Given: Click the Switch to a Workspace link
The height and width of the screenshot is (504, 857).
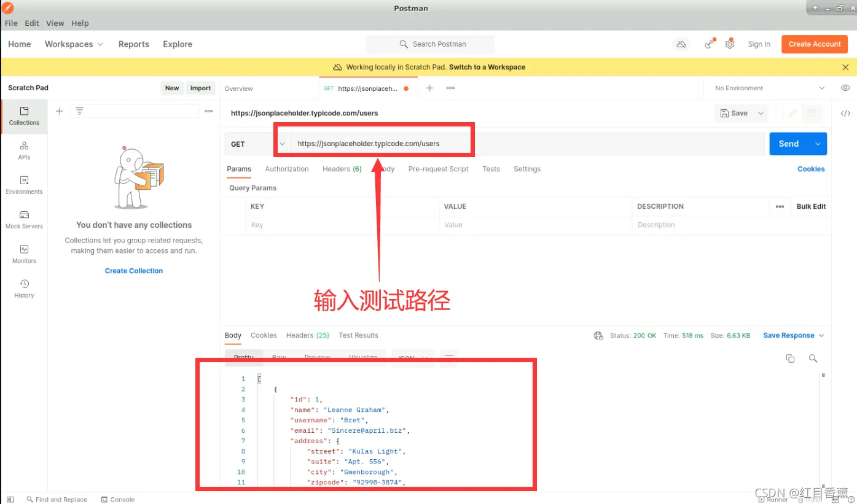Looking at the screenshot, I should click(x=487, y=68).
